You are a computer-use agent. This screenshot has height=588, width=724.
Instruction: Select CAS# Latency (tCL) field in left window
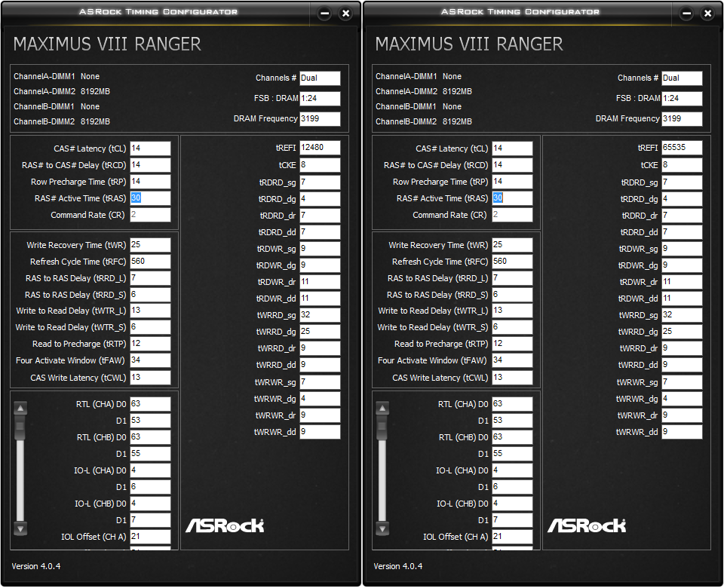tap(150, 149)
